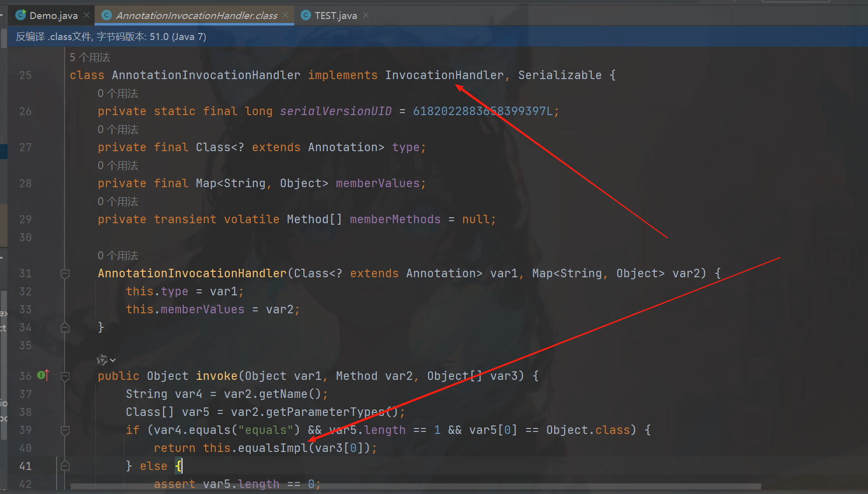This screenshot has width=868, height=494.
Task: Click '0 个用法' above serialVersionUID
Action: 118,94
